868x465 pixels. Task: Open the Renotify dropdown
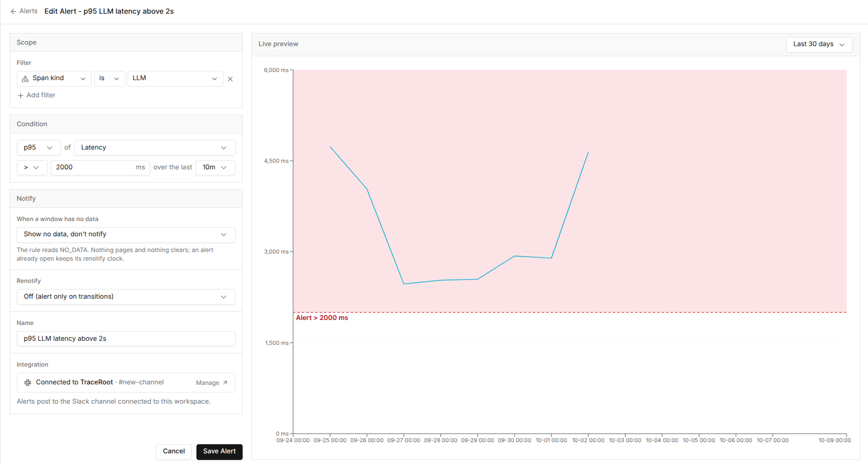126,297
